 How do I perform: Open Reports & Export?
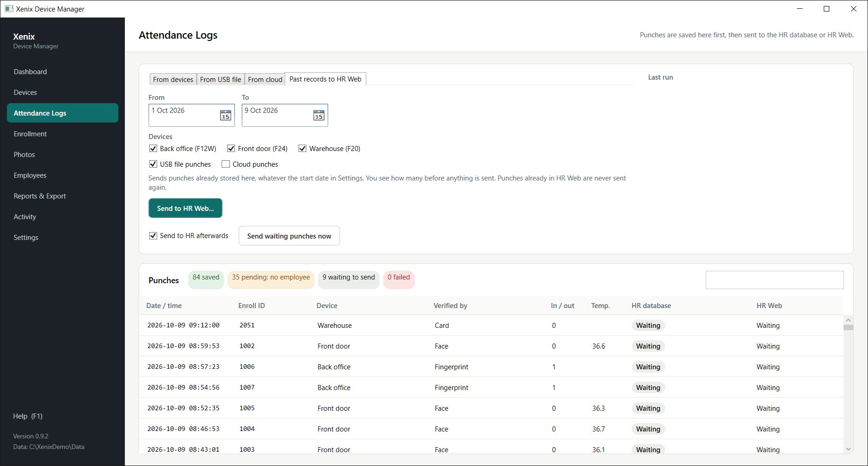[63, 196]
